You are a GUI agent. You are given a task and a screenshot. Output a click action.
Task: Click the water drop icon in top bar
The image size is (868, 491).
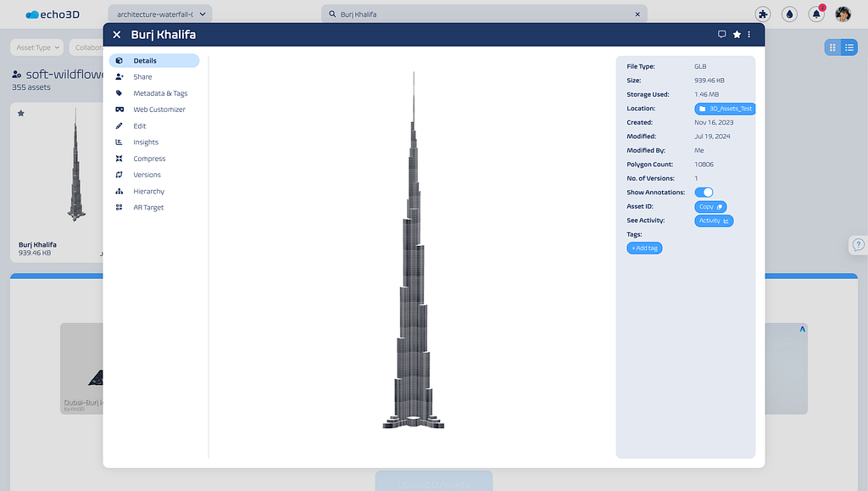coord(789,14)
